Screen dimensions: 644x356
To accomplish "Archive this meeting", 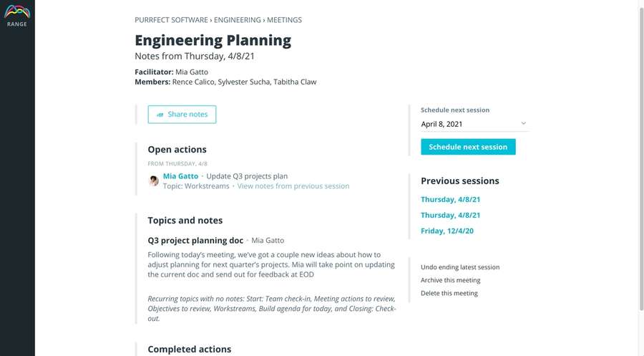I will pos(450,280).
